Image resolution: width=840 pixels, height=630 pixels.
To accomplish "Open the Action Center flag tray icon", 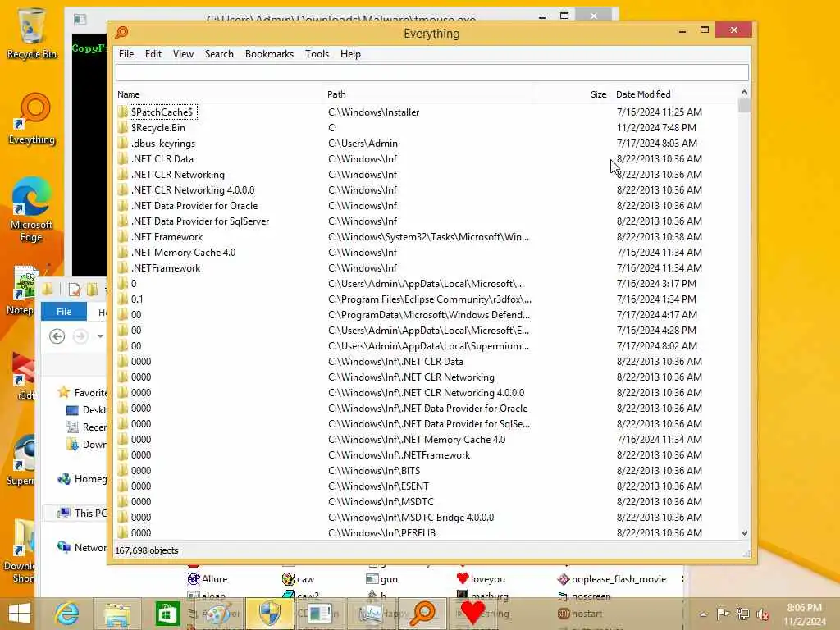I will pyautogui.click(x=723, y=614).
